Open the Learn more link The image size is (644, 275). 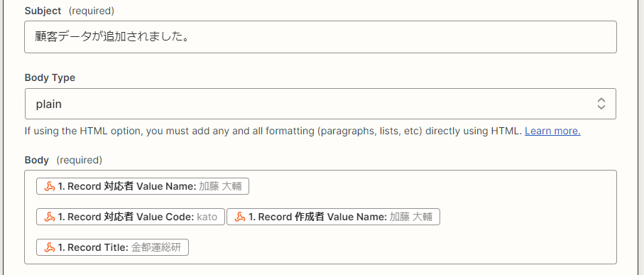(552, 131)
